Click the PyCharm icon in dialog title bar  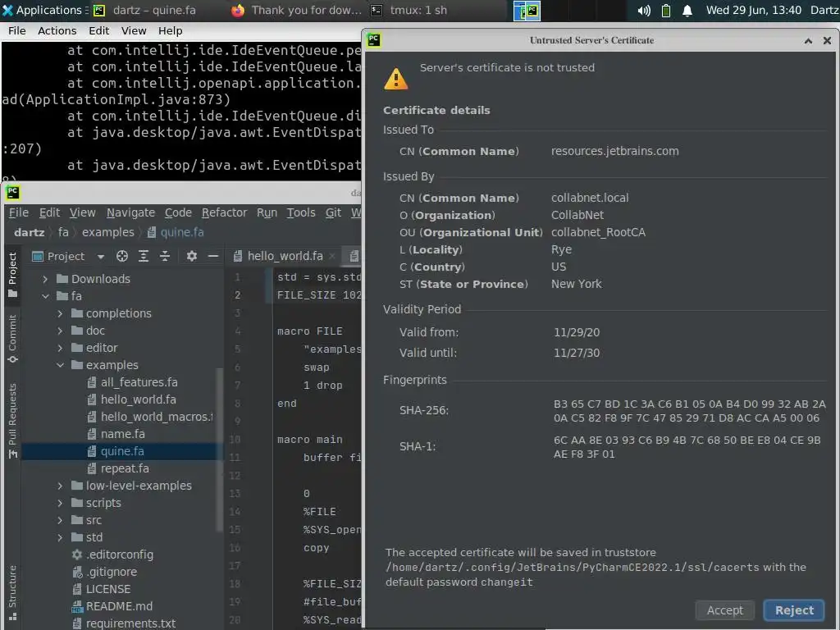[x=374, y=40]
